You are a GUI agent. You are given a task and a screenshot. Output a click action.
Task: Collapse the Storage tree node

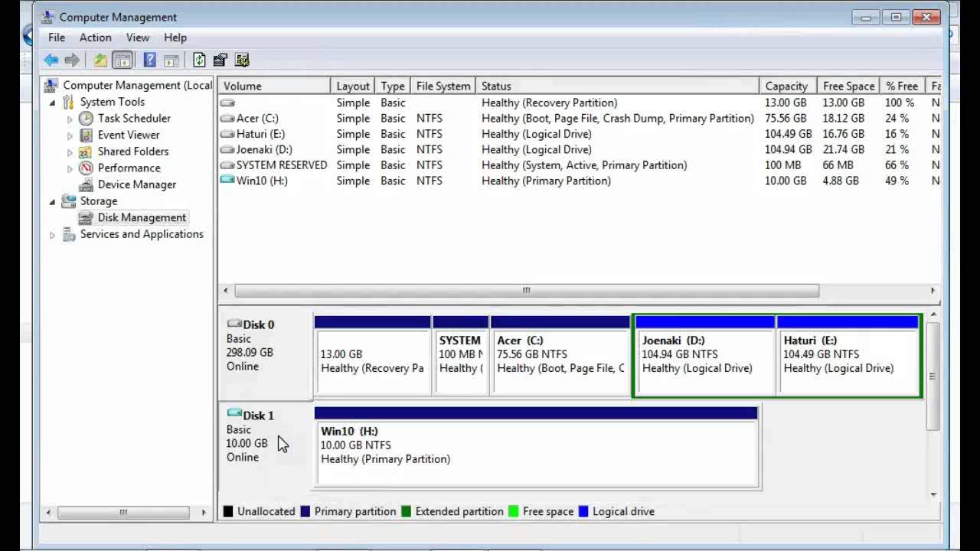[53, 202]
